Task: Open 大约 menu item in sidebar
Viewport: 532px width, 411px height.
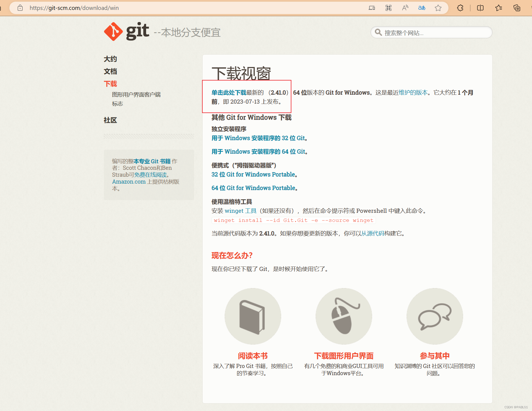Action: pyautogui.click(x=110, y=59)
